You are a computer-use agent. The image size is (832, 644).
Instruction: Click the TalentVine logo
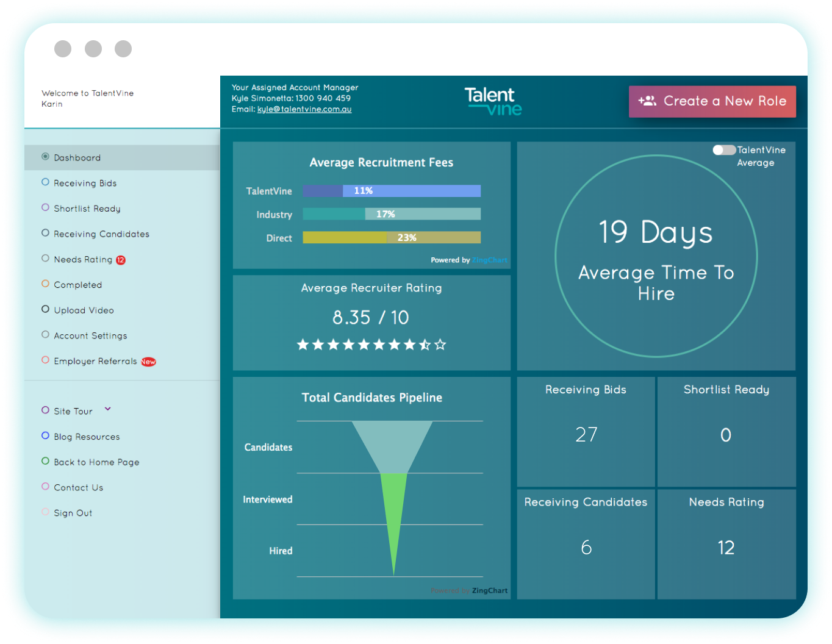pyautogui.click(x=493, y=101)
